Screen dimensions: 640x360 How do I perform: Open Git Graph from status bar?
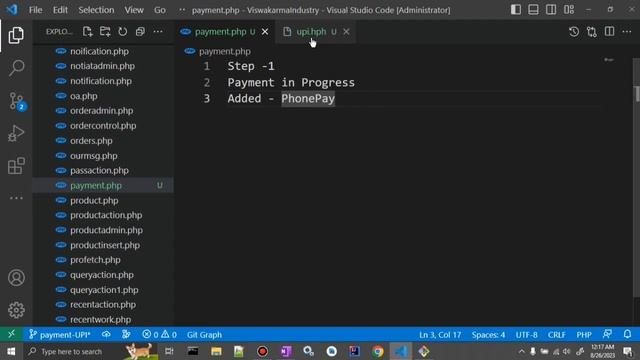[x=204, y=335]
